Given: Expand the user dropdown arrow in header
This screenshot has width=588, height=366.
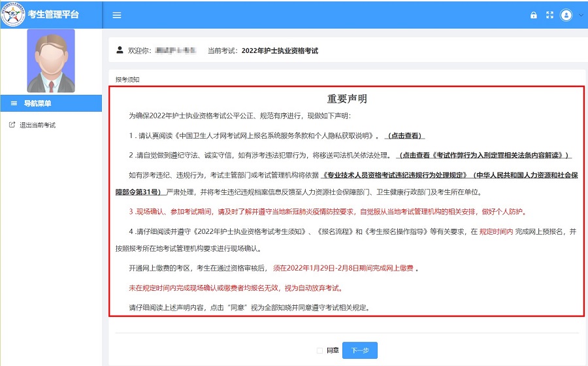Looking at the screenshot, I should point(581,16).
